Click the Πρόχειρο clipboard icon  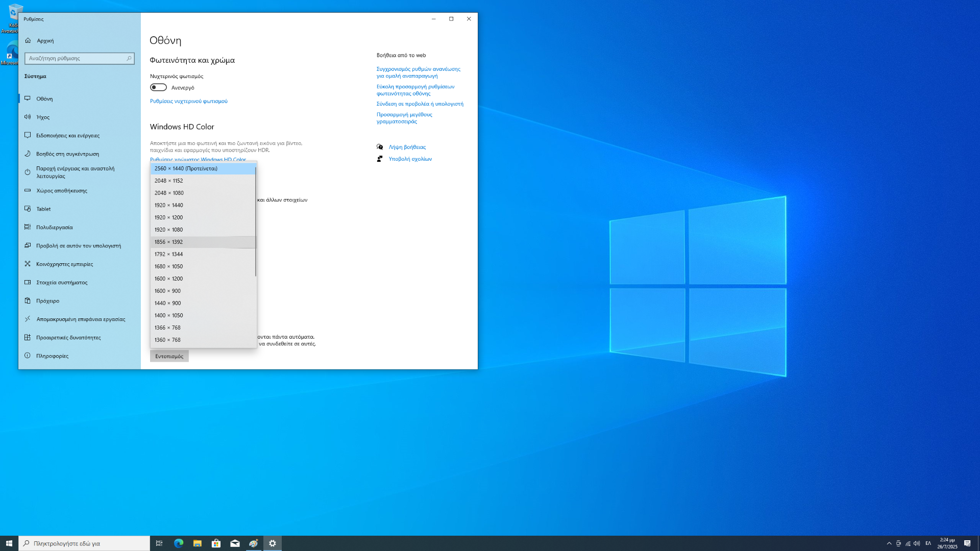pos(28,301)
